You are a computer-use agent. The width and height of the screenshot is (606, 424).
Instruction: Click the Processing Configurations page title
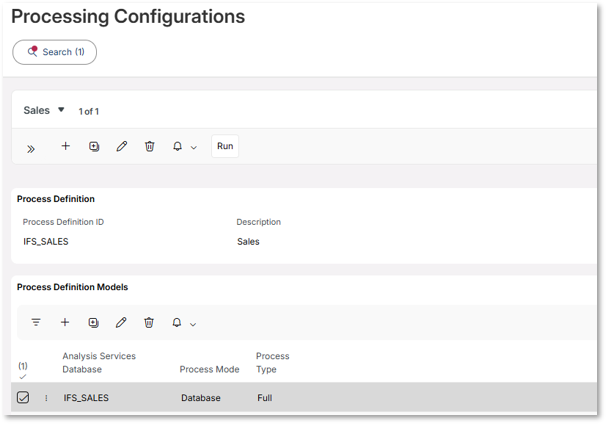coord(128,17)
